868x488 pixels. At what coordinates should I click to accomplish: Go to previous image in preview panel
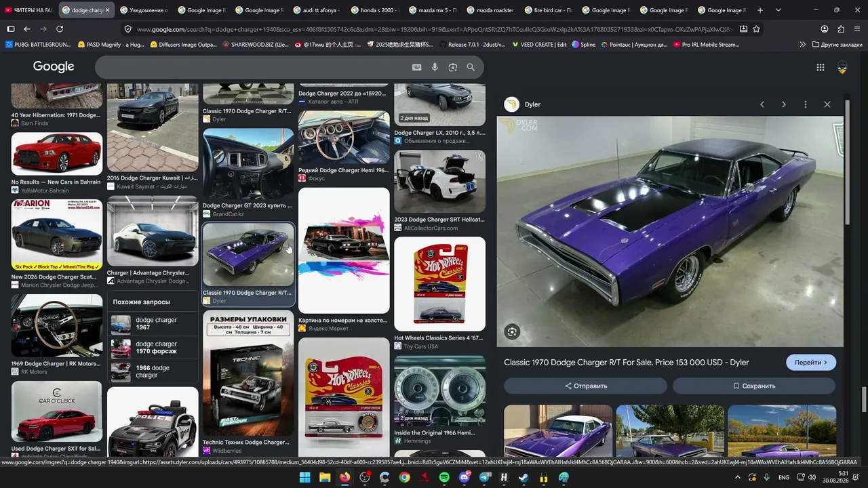click(x=762, y=104)
